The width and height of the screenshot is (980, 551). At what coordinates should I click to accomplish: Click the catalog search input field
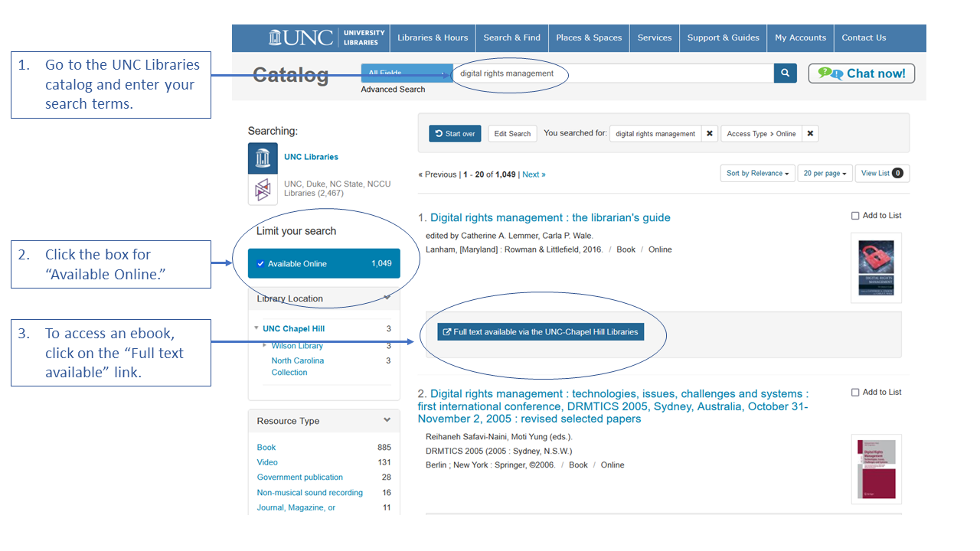pyautogui.click(x=613, y=73)
